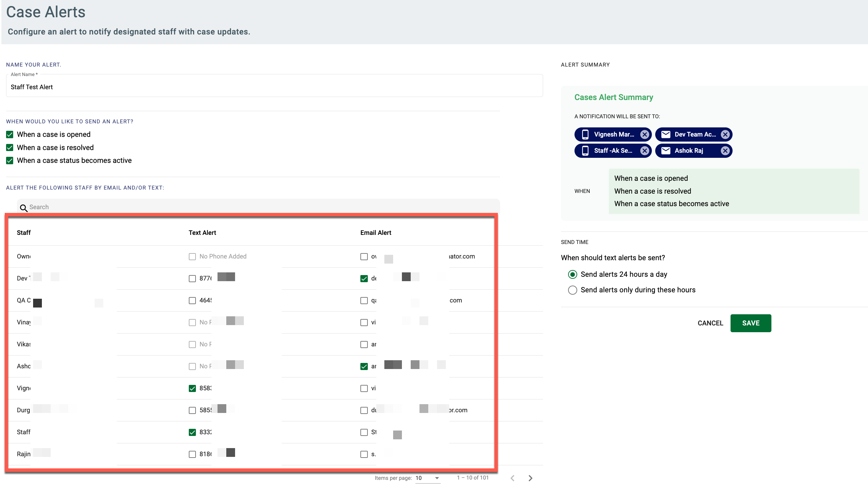Remove the Vignesh Mar recipient chip
The image size is (868, 490).
644,134
